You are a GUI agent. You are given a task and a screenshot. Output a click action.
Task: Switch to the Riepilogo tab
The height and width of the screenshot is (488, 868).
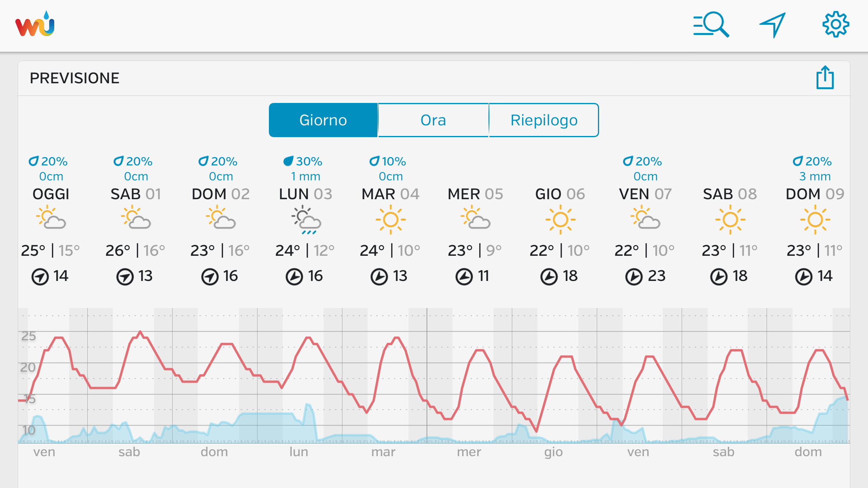coord(544,120)
